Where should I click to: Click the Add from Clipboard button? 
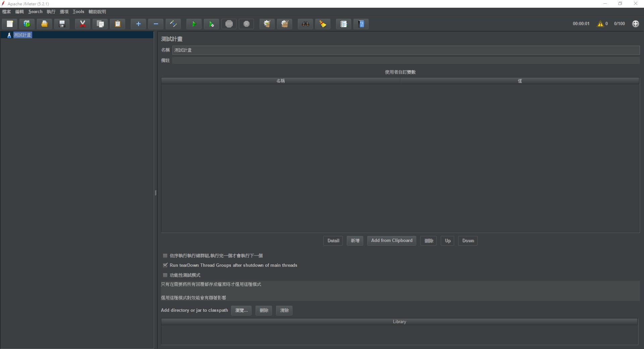(391, 241)
